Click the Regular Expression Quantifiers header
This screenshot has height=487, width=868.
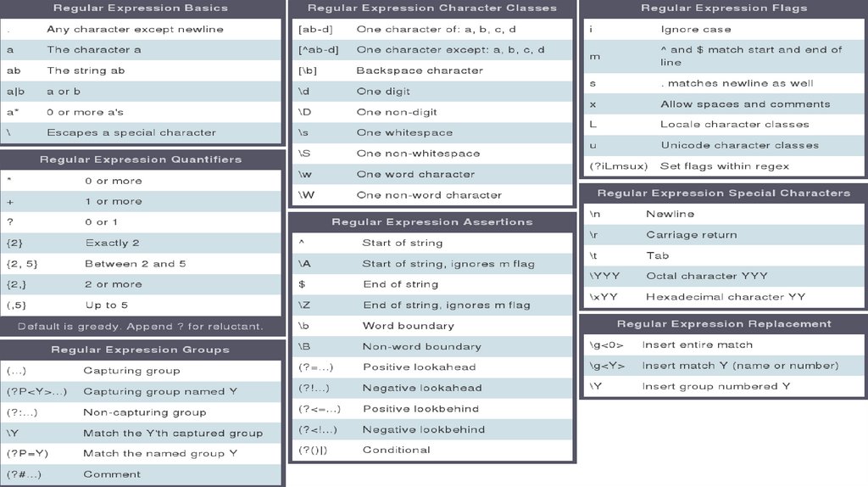point(141,160)
